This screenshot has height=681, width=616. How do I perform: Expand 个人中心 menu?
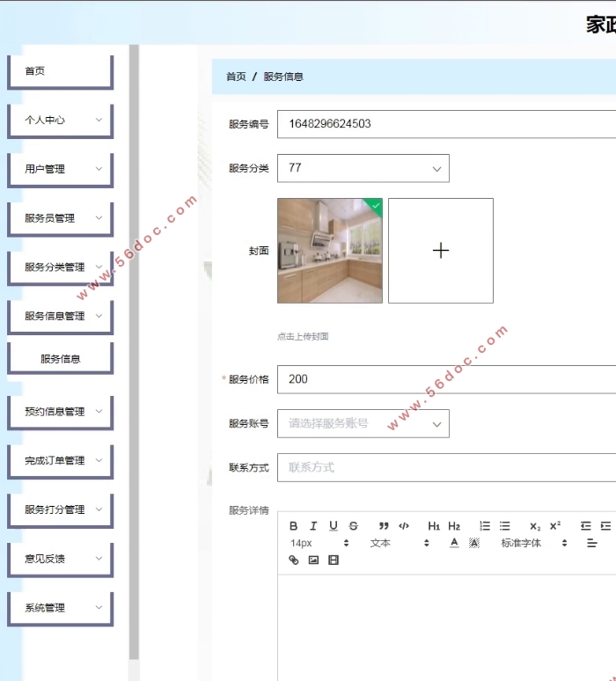pos(61,121)
